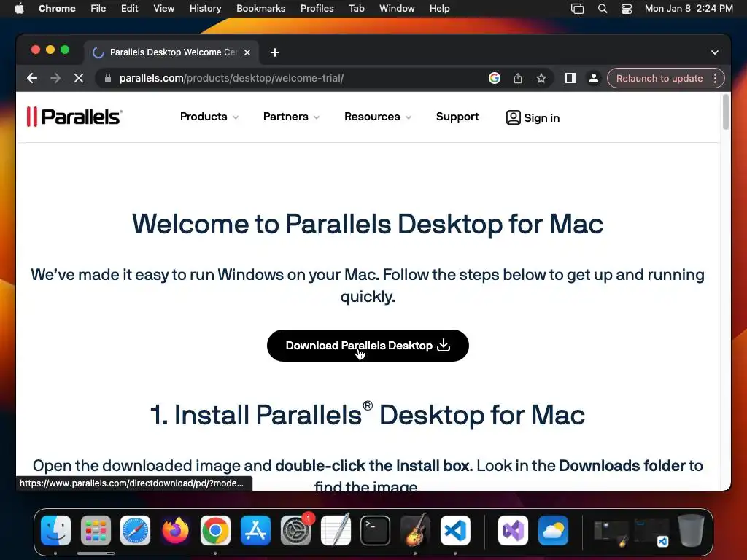Launch Firefox from the Dock

coord(175,531)
